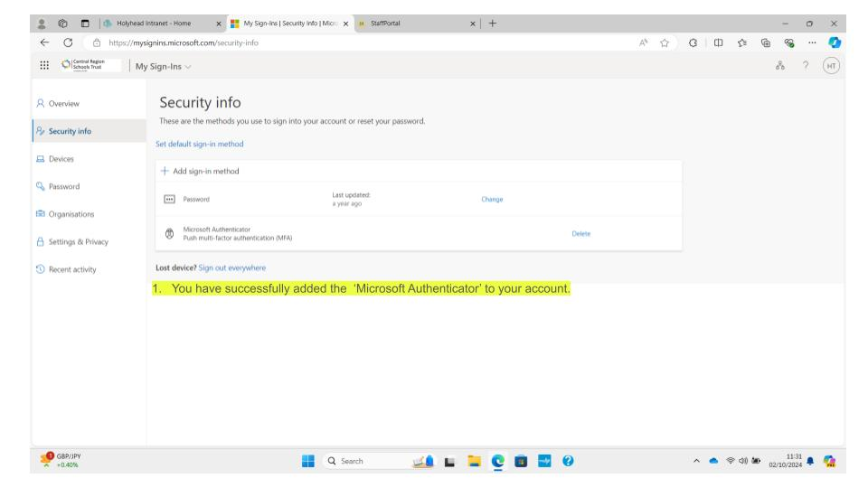
Task: Open the GBP/JPY widget on taskbar
Action: click(x=61, y=460)
